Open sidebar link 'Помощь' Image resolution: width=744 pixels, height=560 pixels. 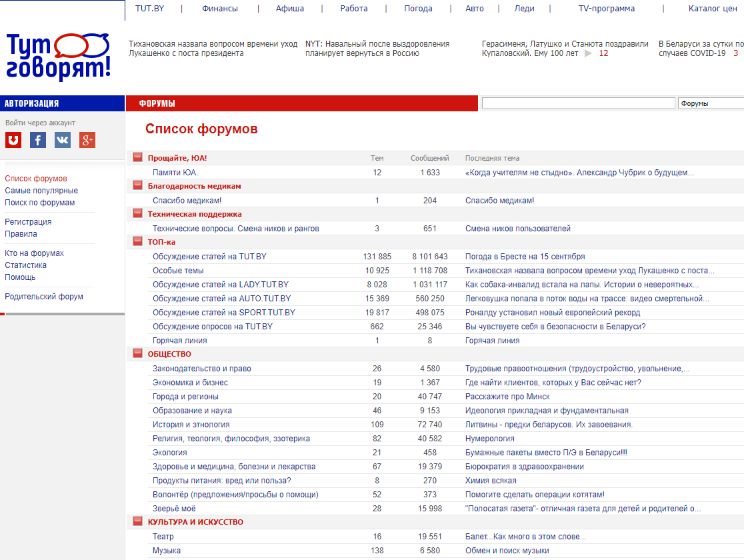(20, 277)
